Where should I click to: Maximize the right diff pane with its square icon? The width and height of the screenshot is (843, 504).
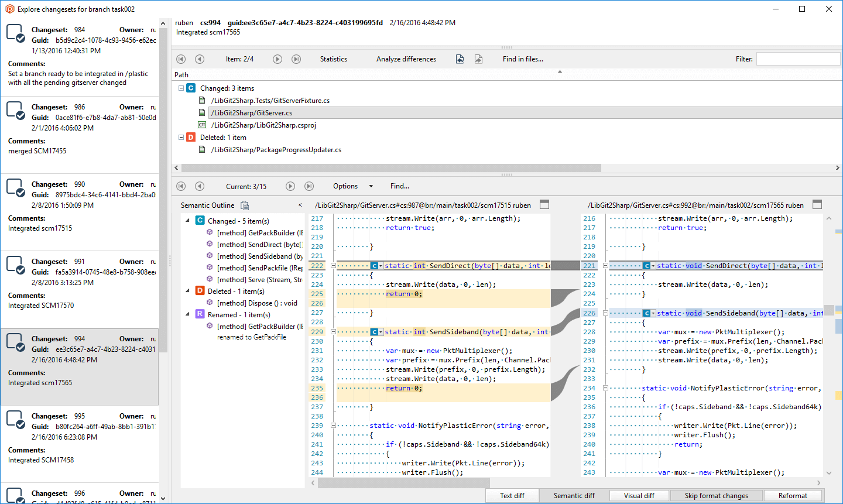pos(817,205)
